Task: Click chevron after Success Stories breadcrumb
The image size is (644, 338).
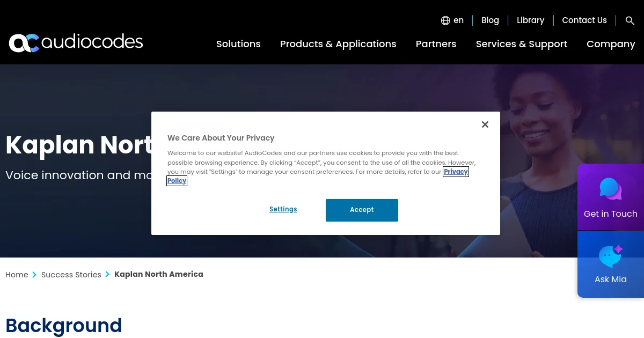Action: tap(107, 274)
